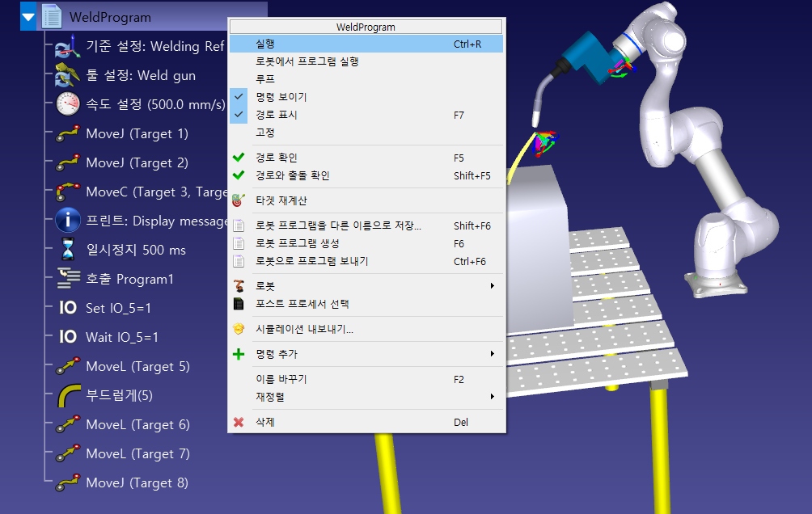Image resolution: width=812 pixels, height=514 pixels.
Task: Choose 이름 바꾸기 menu entry
Action: pyautogui.click(x=366, y=379)
